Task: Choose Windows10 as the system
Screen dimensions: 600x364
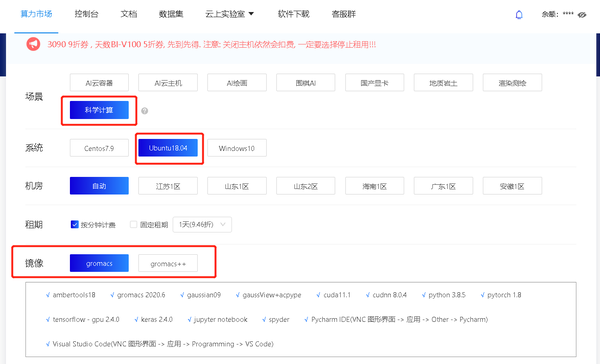Action: [x=237, y=148]
